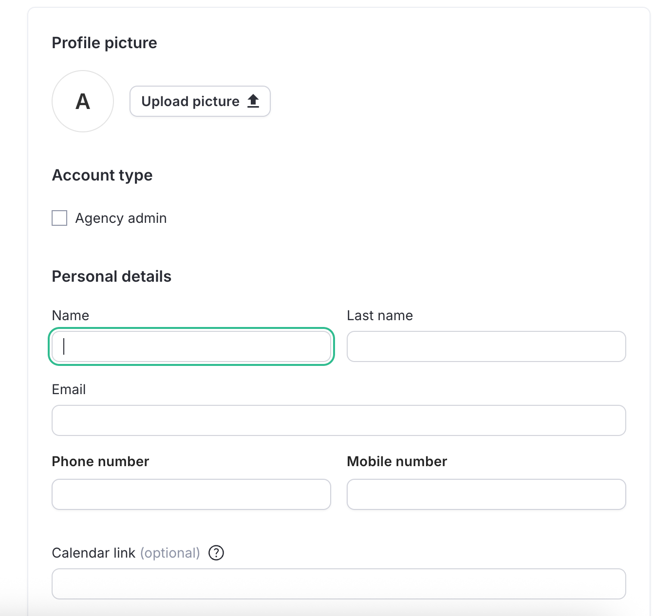Click the "Email" field label
This screenshot has width=672, height=616.
[x=69, y=389]
